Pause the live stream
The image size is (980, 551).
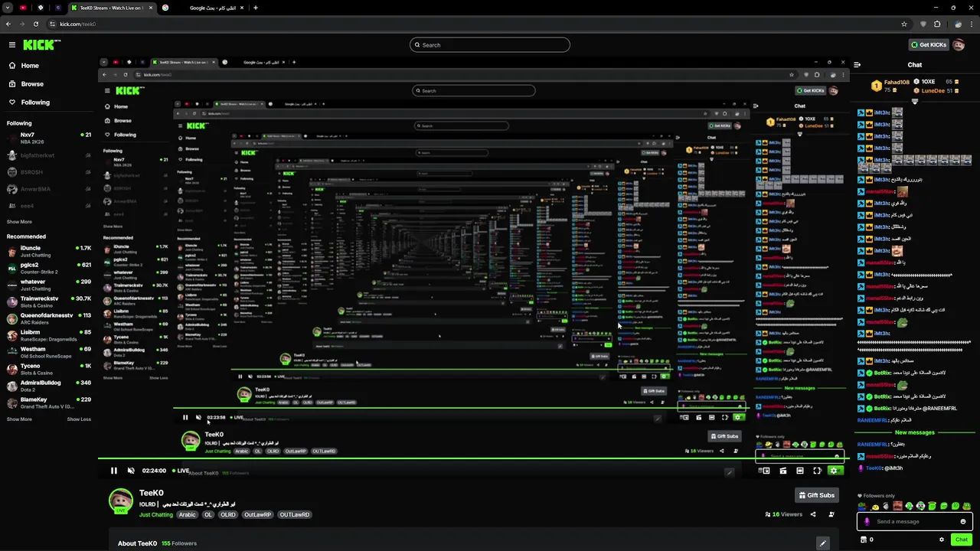click(x=113, y=471)
